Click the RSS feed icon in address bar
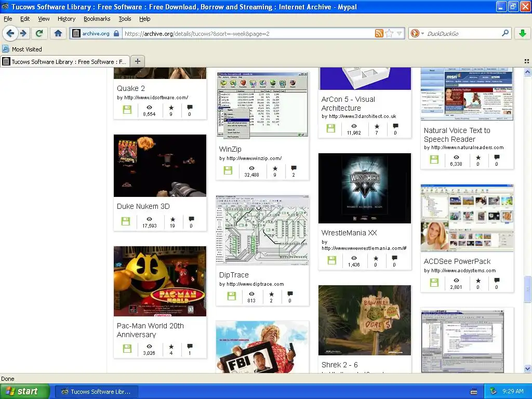Screen dimensions: 532x399 379,33
